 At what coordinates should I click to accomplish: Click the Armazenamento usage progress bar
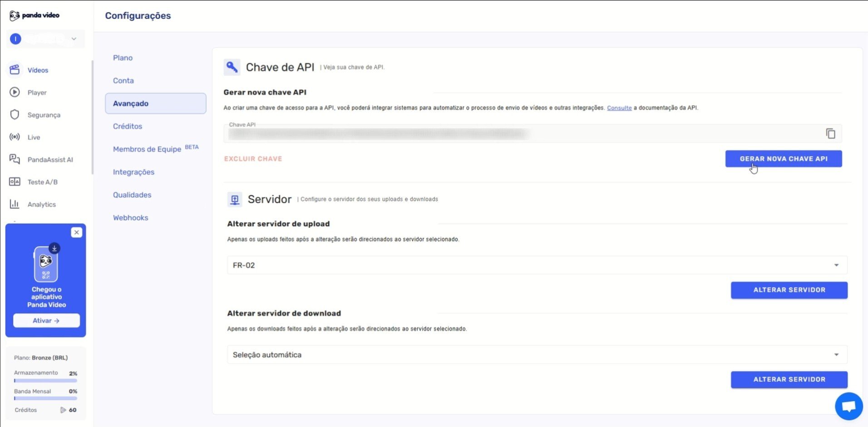pos(45,381)
